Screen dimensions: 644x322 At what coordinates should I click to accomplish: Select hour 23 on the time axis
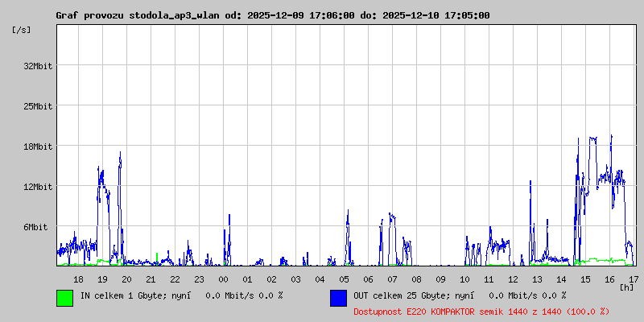199,279
